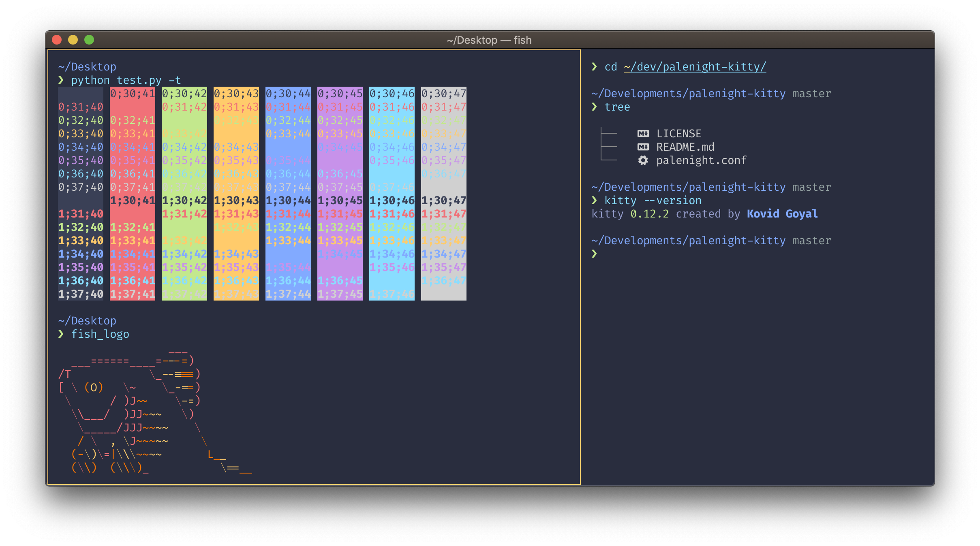Open the underlined ~/dev/palenight-kitty/ path
Viewport: 980px width, 546px height.
tap(695, 67)
